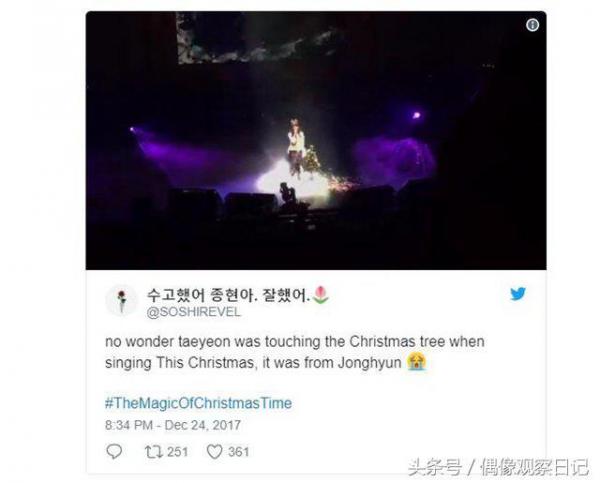Click the purple spotlight at left of stage

click(x=132, y=130)
